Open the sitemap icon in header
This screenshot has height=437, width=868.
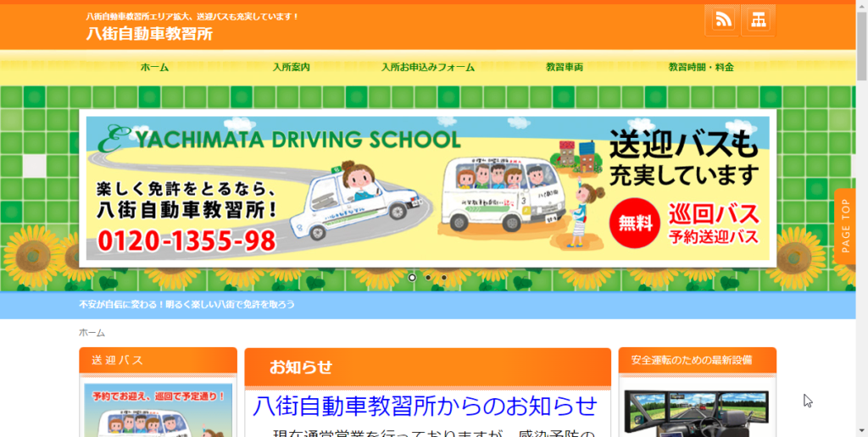[x=758, y=20]
